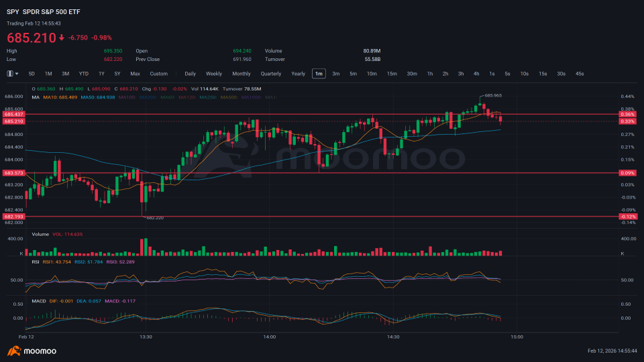This screenshot has width=644, height=362.
Task: Click the 683.573 horizontal line label
Action: click(x=14, y=173)
